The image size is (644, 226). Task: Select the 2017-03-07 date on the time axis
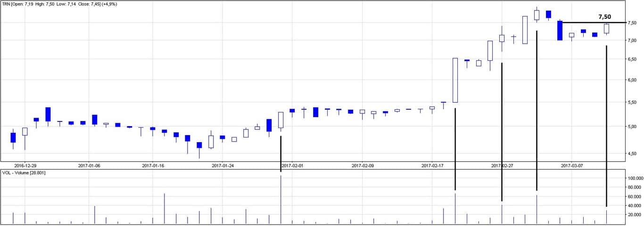tap(571, 166)
